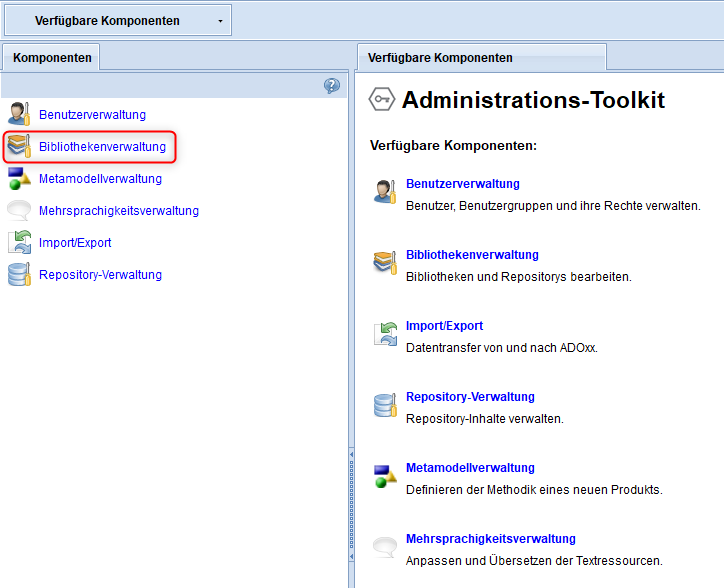This screenshot has height=588, width=724.
Task: Open help via the question mark icon
Action: tap(332, 85)
